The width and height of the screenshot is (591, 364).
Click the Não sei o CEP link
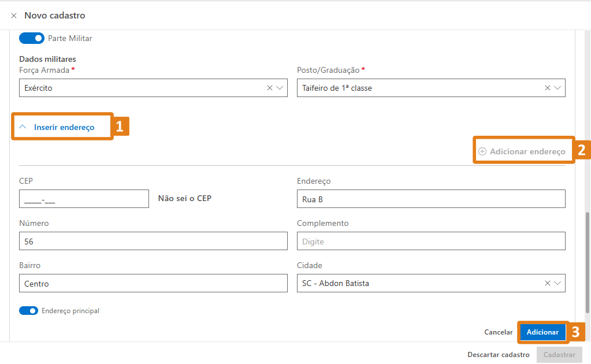coord(185,198)
